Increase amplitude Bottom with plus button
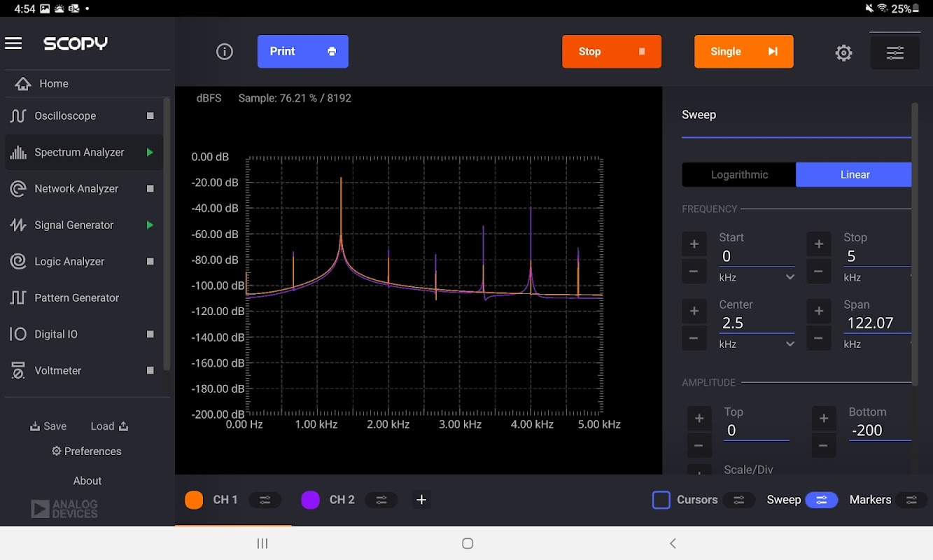 click(824, 419)
